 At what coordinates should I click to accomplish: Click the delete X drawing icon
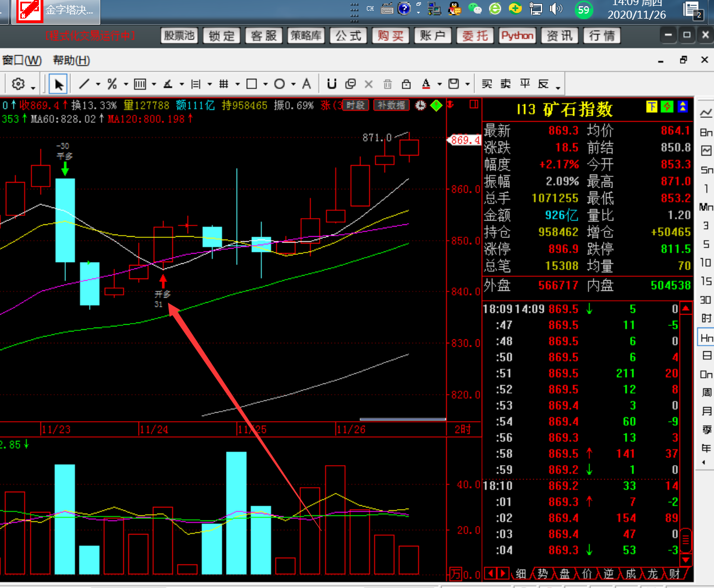369,84
